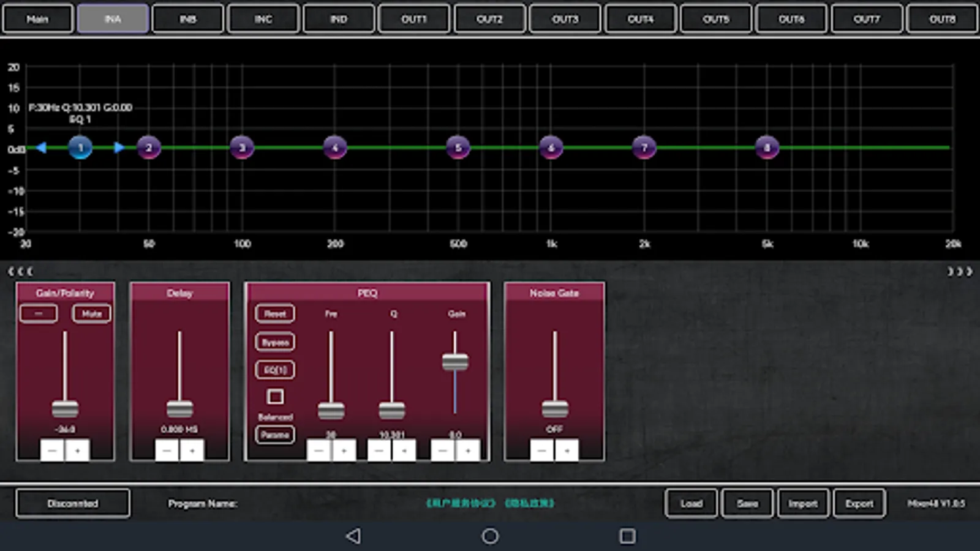This screenshot has width=980, height=551.
Task: Select EQ node 4 on the graph
Action: coord(335,148)
